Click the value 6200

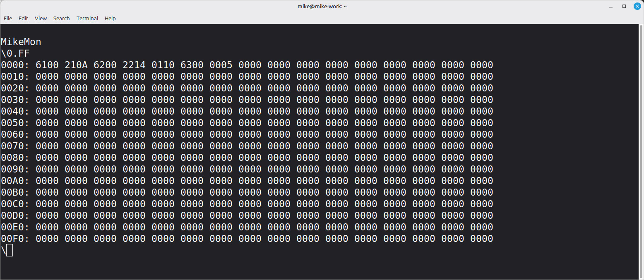click(105, 65)
